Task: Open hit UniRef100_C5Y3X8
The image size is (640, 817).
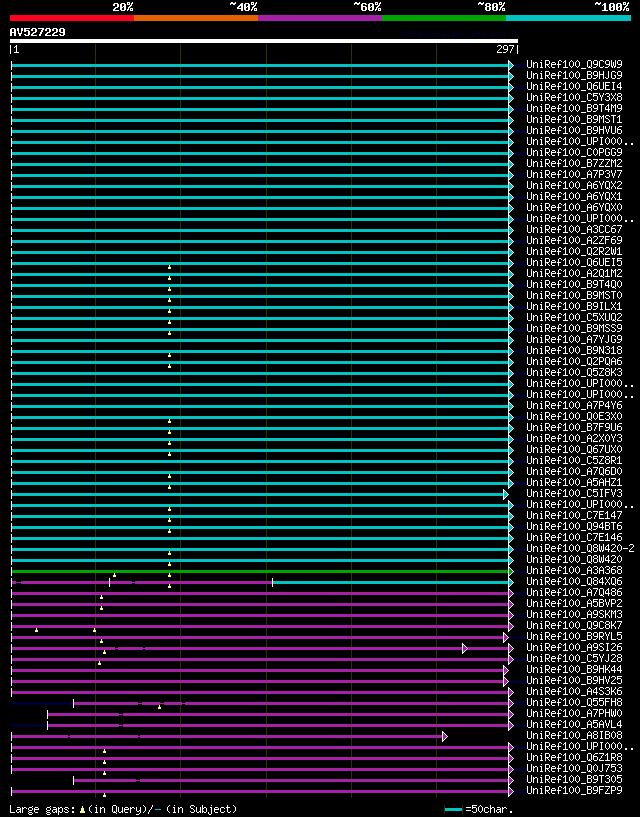Action: point(574,97)
